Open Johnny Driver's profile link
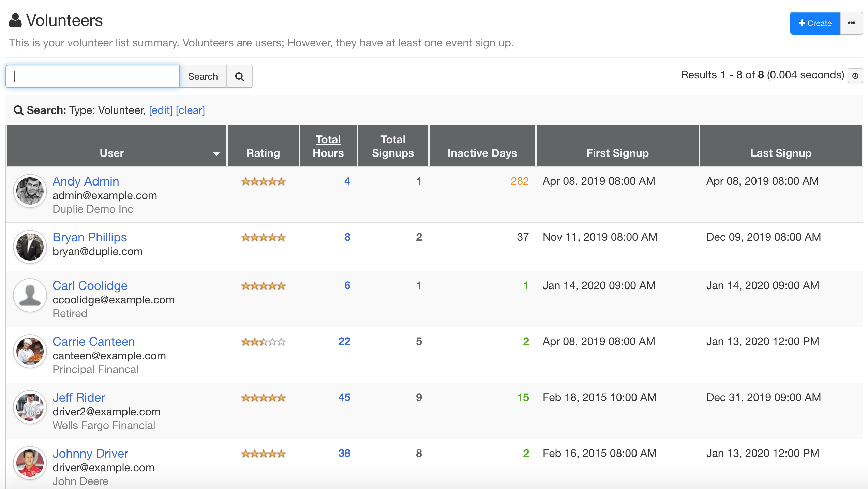Image resolution: width=868 pixels, height=489 pixels. [x=90, y=453]
